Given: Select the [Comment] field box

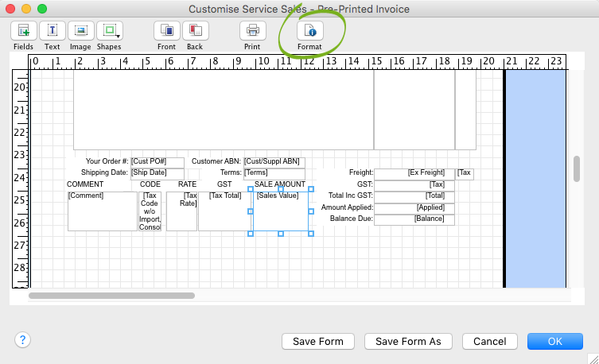Looking at the screenshot, I should click(102, 211).
